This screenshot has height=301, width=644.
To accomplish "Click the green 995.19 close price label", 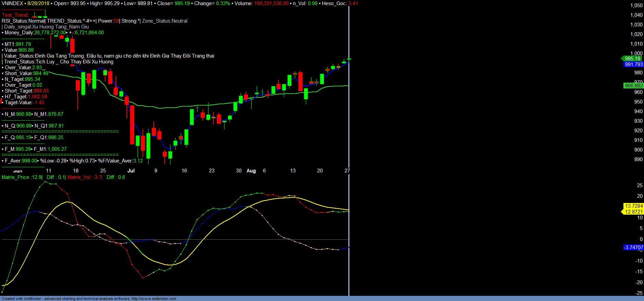I will (632, 59).
